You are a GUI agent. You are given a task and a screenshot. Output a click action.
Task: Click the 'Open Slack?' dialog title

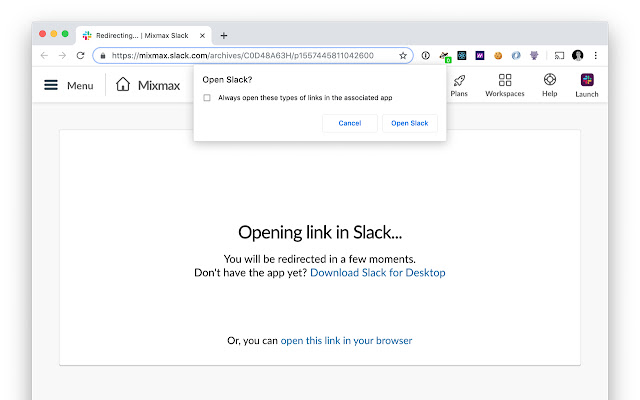(227, 80)
